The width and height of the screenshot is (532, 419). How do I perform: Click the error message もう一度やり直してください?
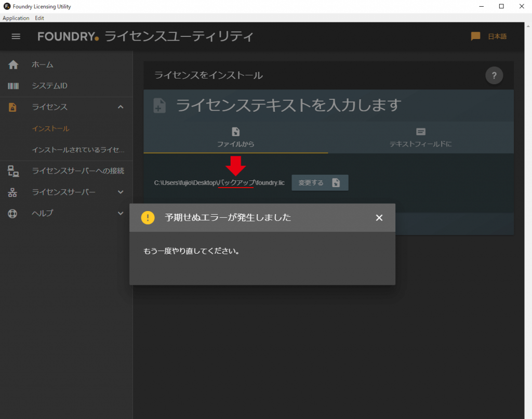[191, 251]
